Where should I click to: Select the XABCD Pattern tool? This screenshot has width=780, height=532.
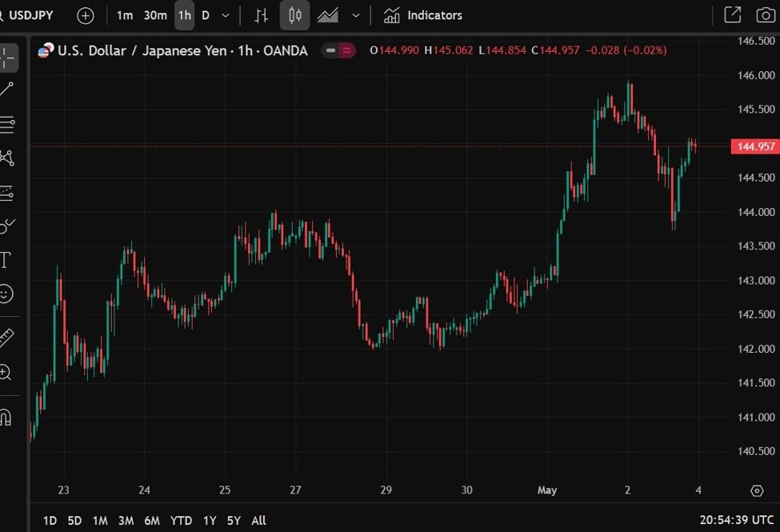(x=10, y=158)
